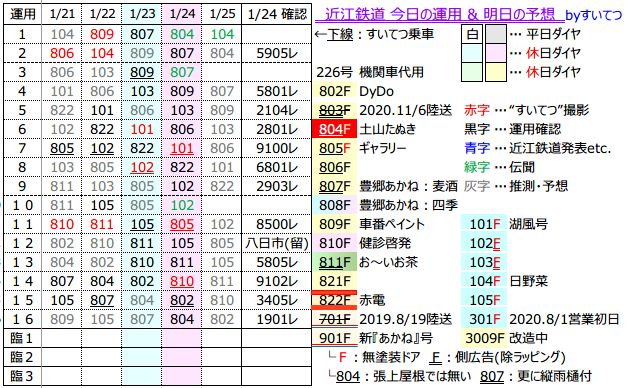Click the 101F 湖風号 vehicle cell

tap(484, 224)
